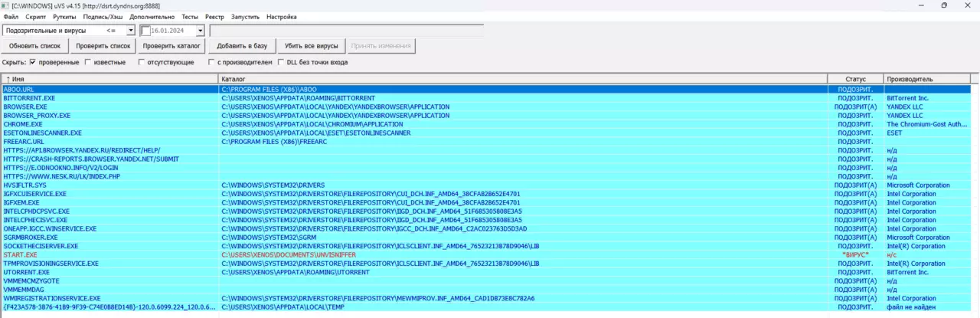Select the red START.EXE virus row
Screen dimensions: 980x318
pyautogui.click(x=21, y=254)
